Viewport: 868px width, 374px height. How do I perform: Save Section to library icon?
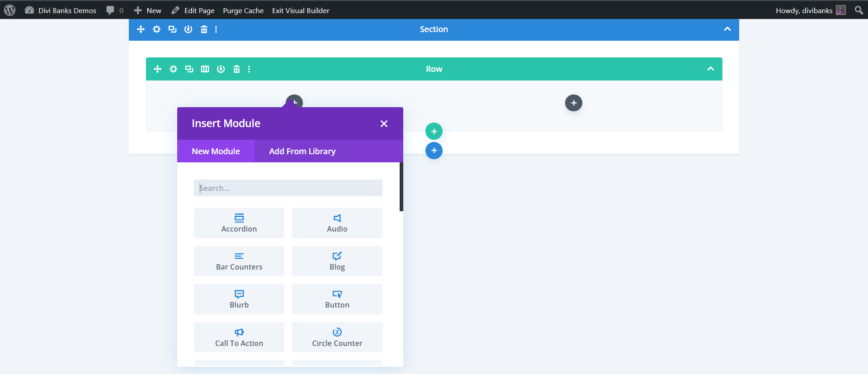tap(188, 29)
